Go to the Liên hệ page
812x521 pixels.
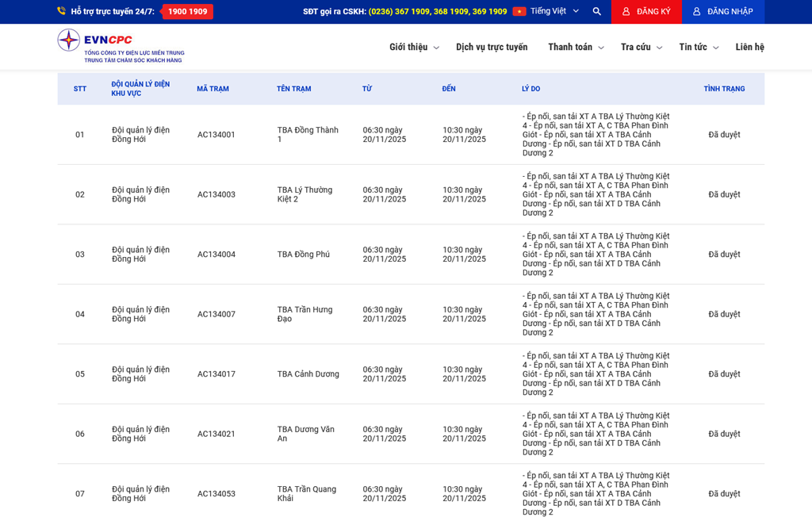[x=749, y=47]
